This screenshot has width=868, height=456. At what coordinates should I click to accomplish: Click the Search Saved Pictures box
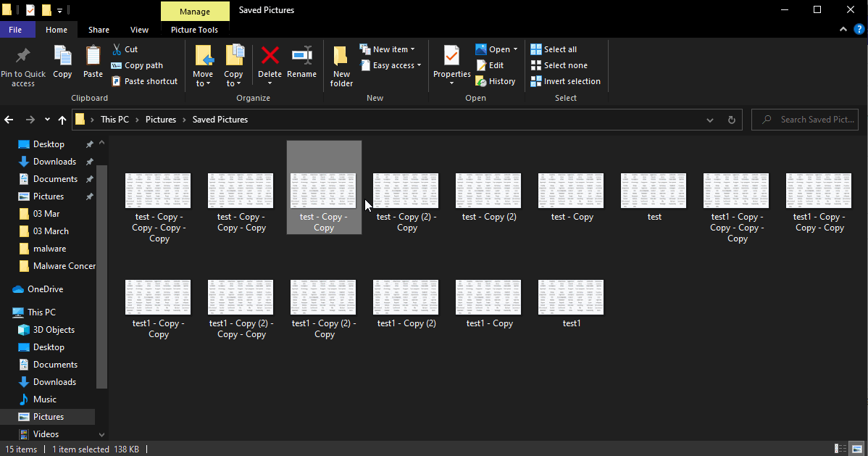click(805, 120)
